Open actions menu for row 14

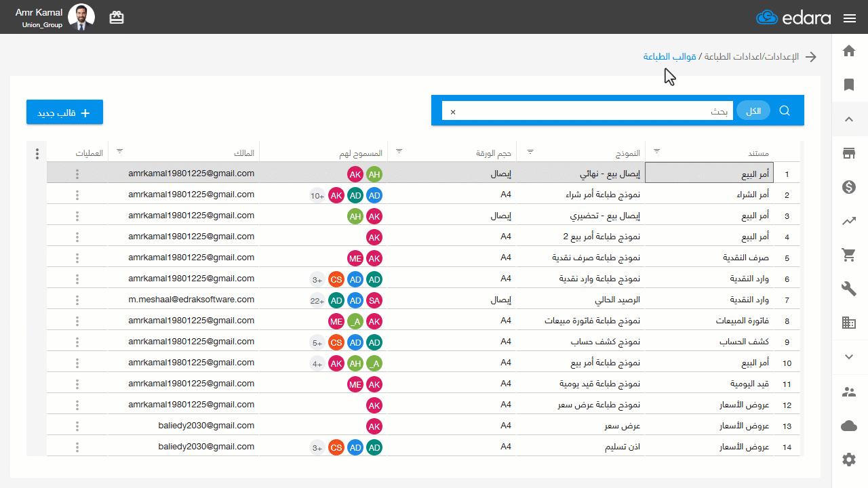point(77,447)
